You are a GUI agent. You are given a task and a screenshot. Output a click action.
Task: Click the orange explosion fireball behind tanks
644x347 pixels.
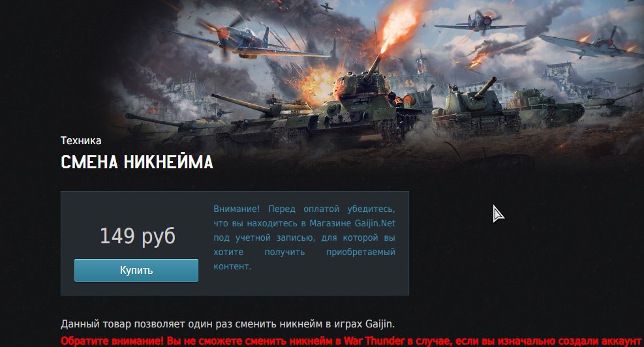coord(316,84)
